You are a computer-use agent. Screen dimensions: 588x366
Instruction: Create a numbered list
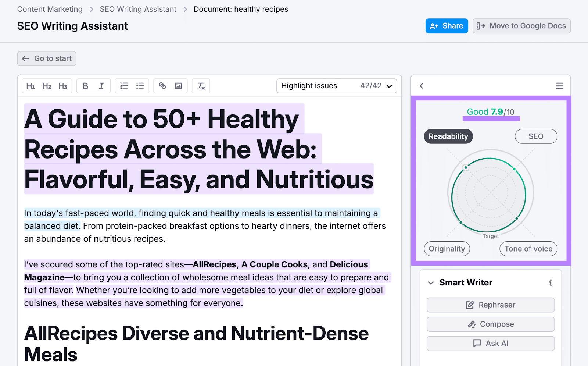124,86
